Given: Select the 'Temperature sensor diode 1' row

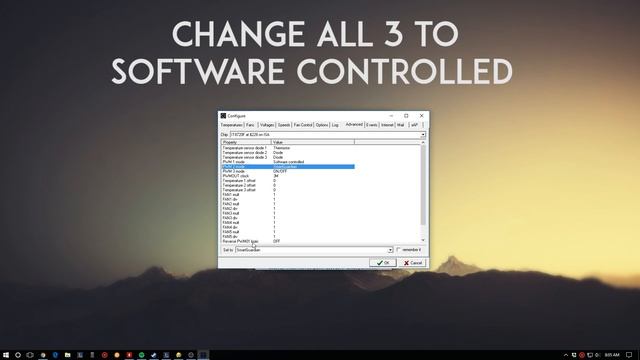Looking at the screenshot, I should pos(288,148).
